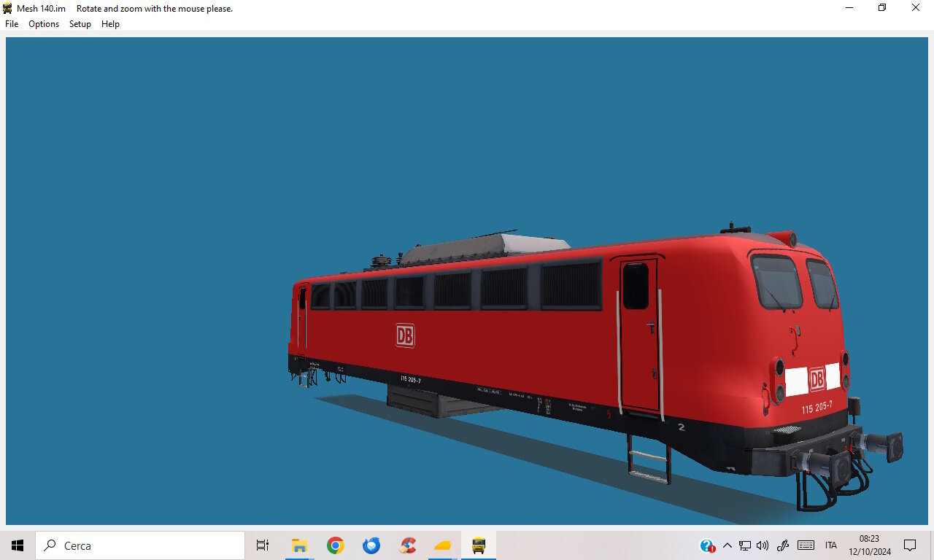The width and height of the screenshot is (934, 560).
Task: Open the volume control tray icon
Action: pos(763,545)
